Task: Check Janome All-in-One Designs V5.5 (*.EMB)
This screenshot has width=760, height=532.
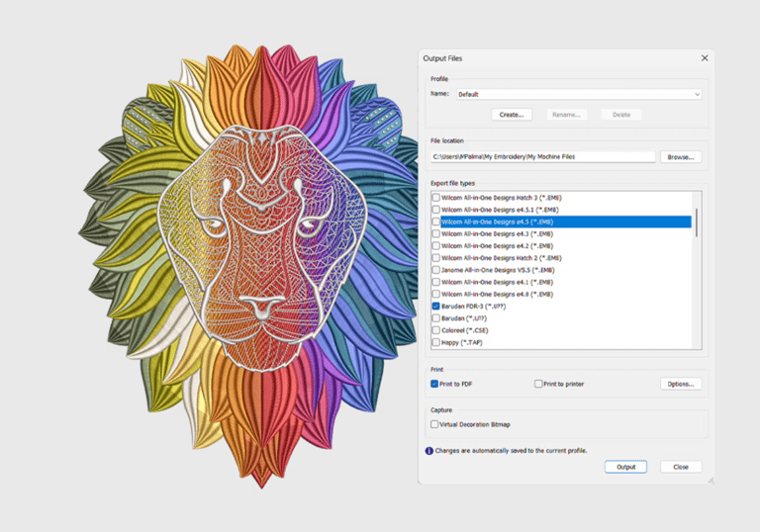Action: click(x=435, y=270)
